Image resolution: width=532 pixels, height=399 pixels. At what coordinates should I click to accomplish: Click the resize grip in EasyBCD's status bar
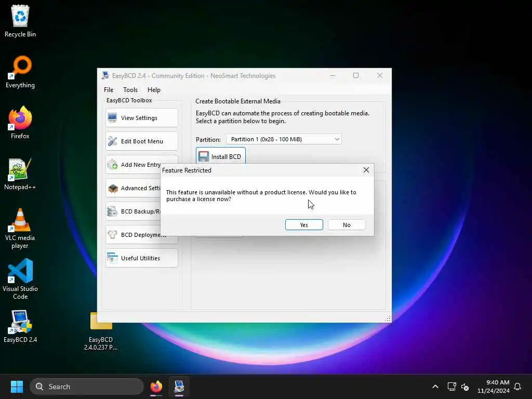(x=388, y=318)
